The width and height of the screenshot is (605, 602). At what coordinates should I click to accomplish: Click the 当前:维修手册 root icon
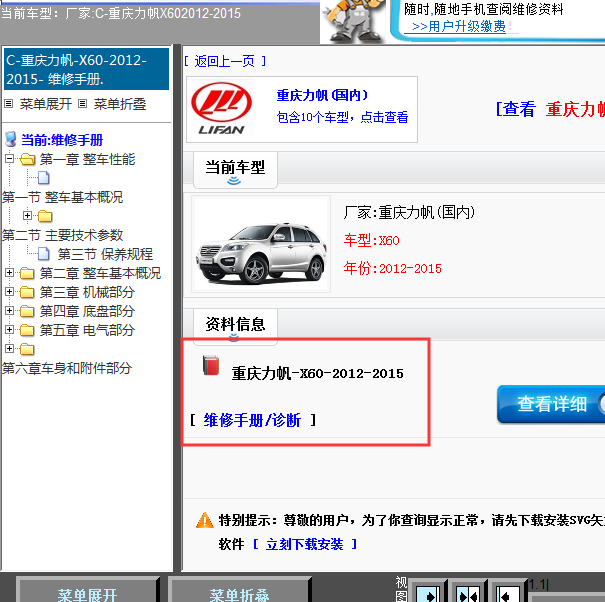[11, 139]
